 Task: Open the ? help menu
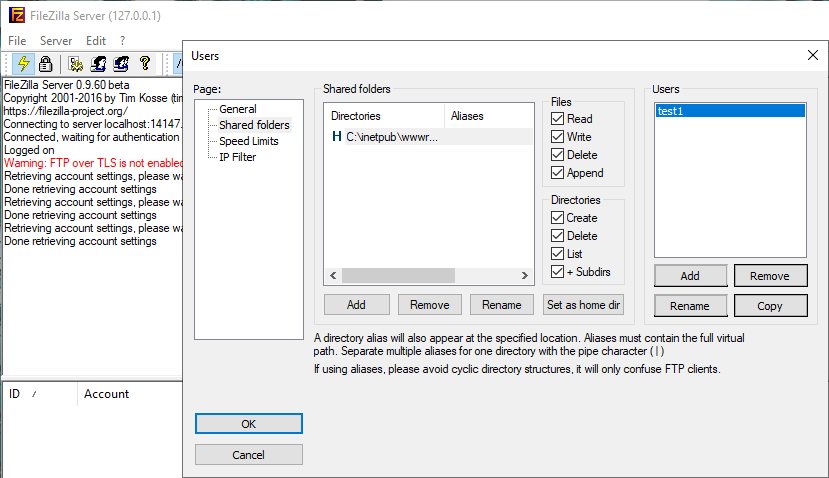(x=123, y=41)
